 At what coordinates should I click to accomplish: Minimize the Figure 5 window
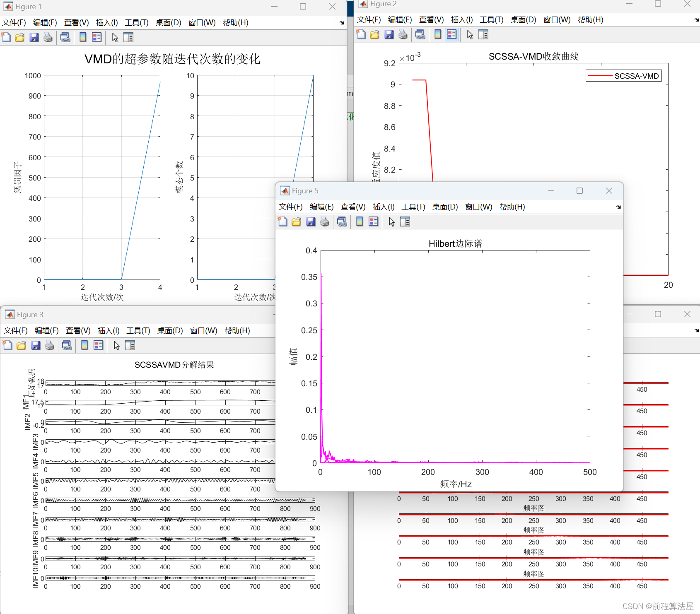point(551,190)
